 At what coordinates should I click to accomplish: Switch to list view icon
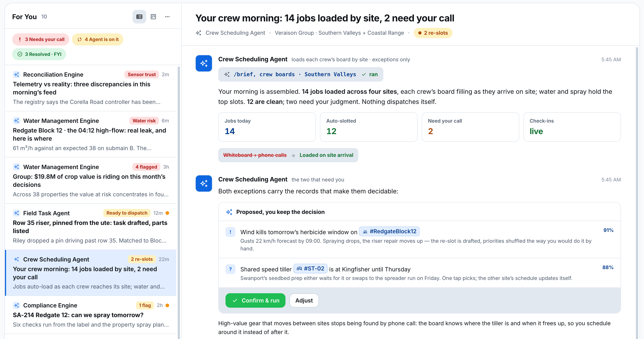(x=139, y=17)
